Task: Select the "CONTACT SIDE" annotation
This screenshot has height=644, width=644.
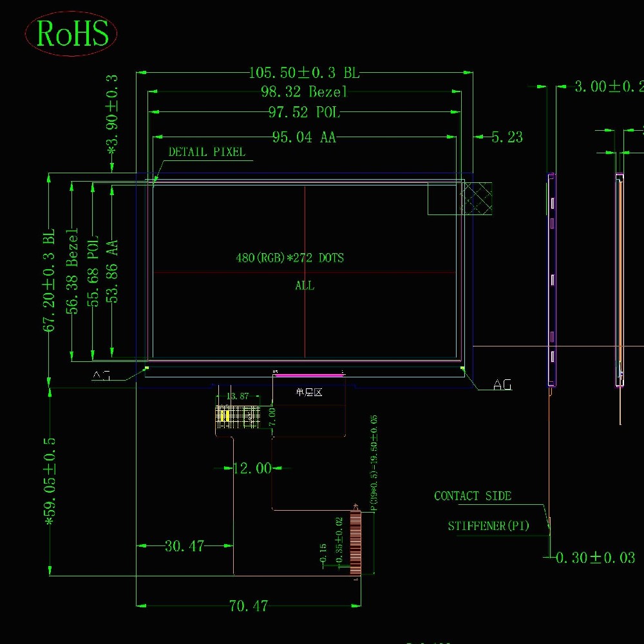Action: pyautogui.click(x=473, y=496)
